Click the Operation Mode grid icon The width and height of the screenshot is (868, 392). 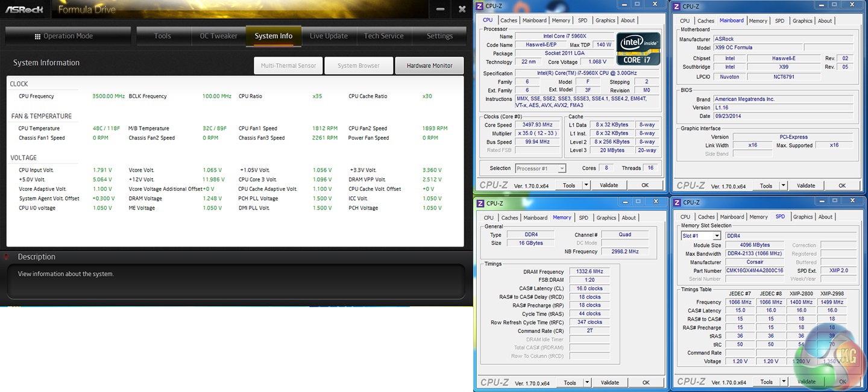pyautogui.click(x=37, y=36)
